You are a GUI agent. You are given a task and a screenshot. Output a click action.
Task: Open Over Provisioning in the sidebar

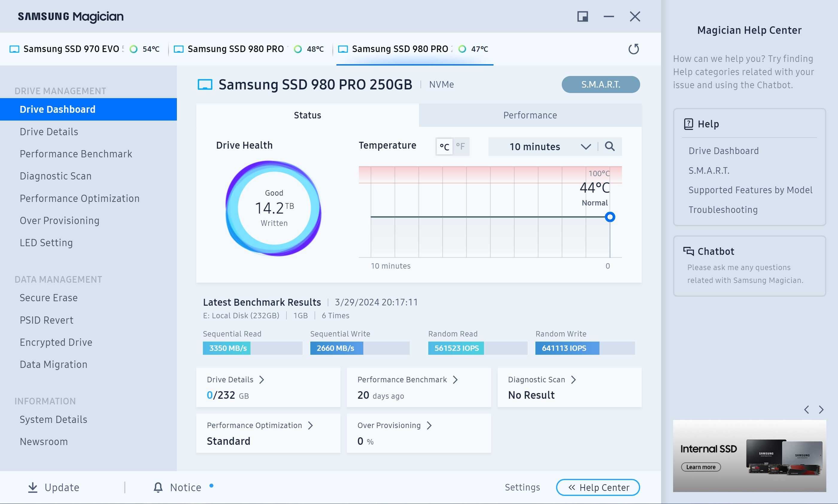click(88, 220)
